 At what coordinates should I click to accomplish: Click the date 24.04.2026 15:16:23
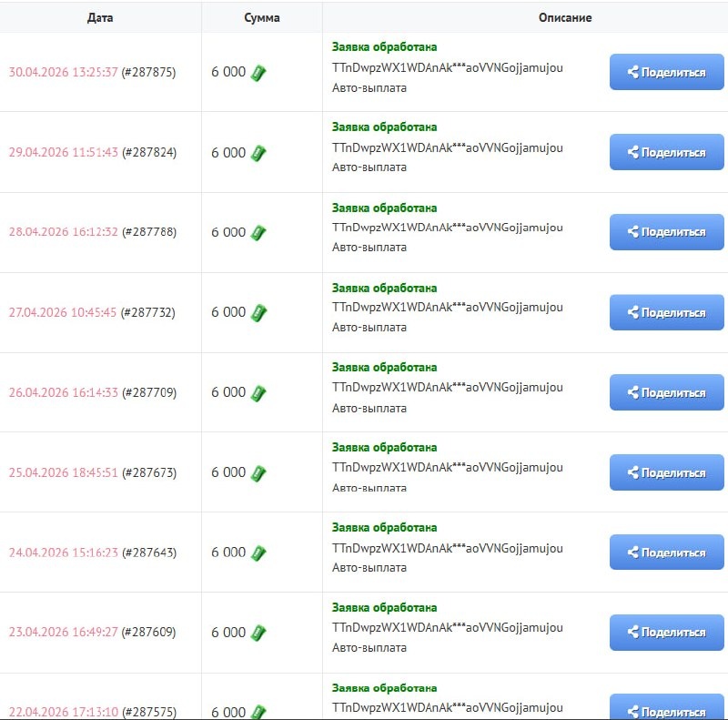(63, 553)
